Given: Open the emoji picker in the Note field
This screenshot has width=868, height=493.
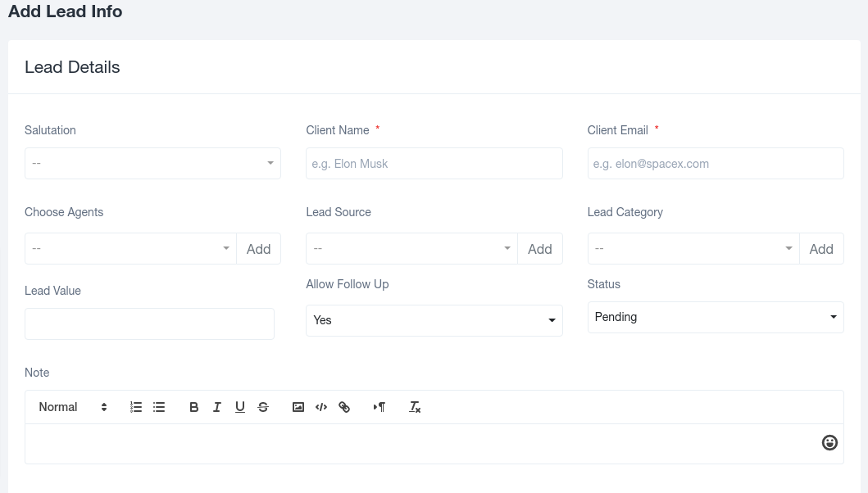Looking at the screenshot, I should tap(829, 442).
